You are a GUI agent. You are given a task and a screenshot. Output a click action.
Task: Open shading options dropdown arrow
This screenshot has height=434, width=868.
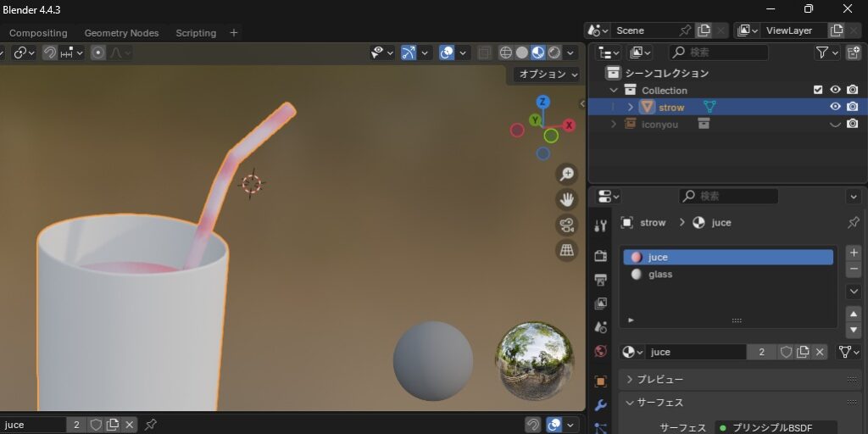point(570,53)
